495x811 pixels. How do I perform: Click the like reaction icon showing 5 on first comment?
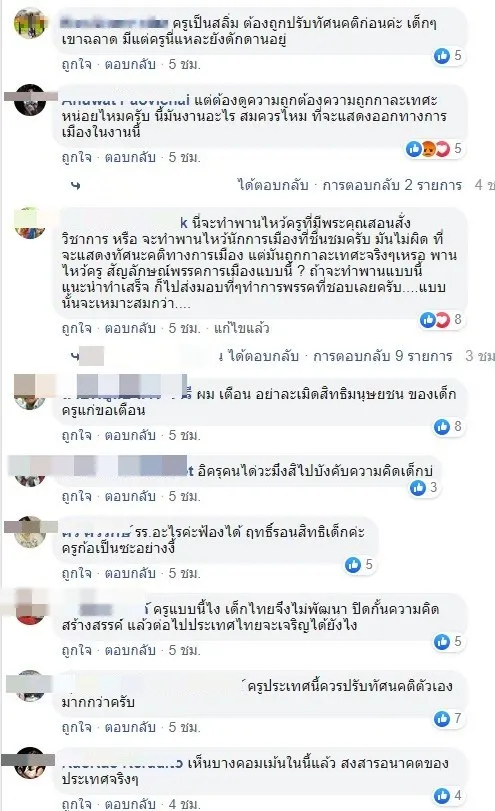click(x=442, y=55)
